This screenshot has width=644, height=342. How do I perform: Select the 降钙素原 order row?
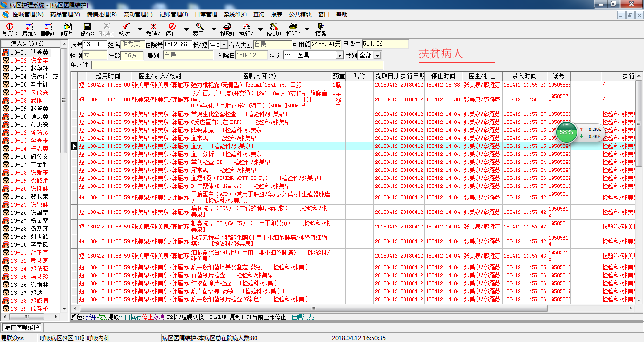(x=354, y=130)
